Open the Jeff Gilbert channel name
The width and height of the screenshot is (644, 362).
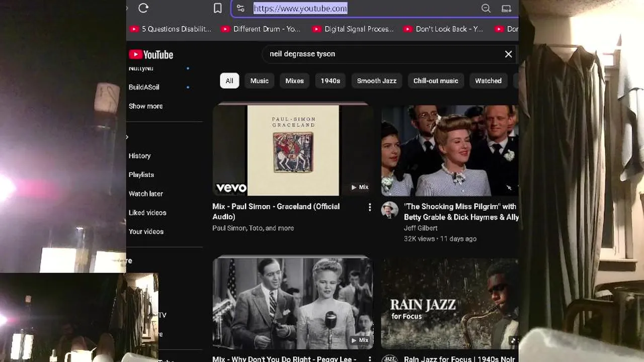coord(421,228)
